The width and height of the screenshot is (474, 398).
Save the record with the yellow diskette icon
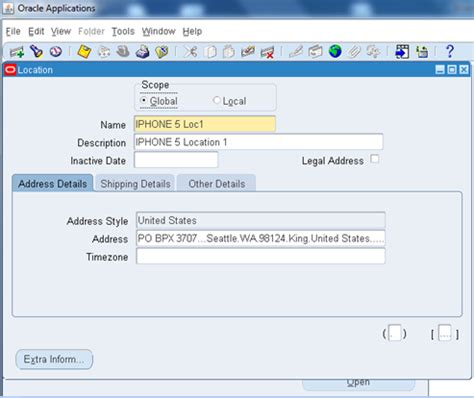pyautogui.click(x=84, y=52)
